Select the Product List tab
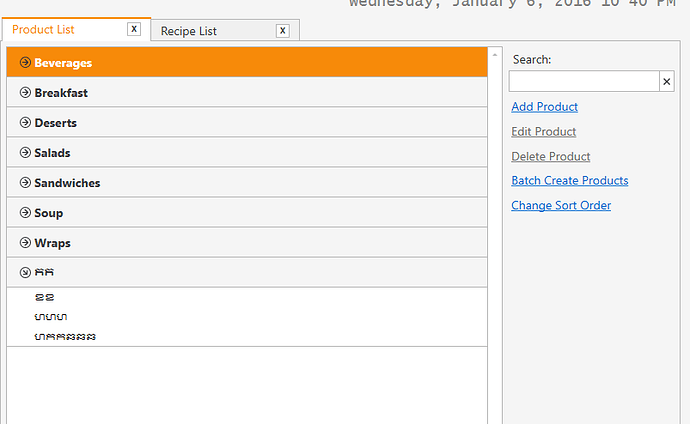 tap(43, 29)
